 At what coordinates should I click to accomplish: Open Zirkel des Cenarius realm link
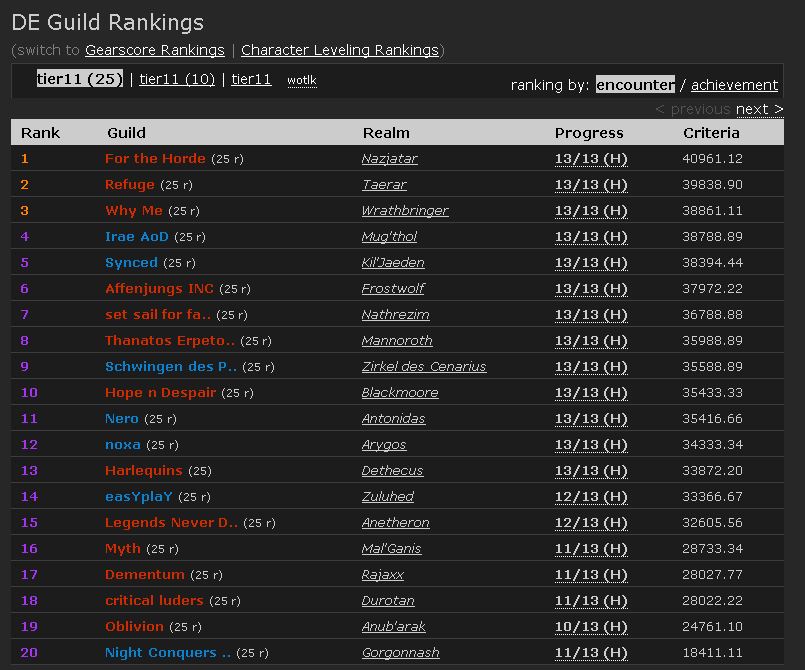(x=424, y=367)
